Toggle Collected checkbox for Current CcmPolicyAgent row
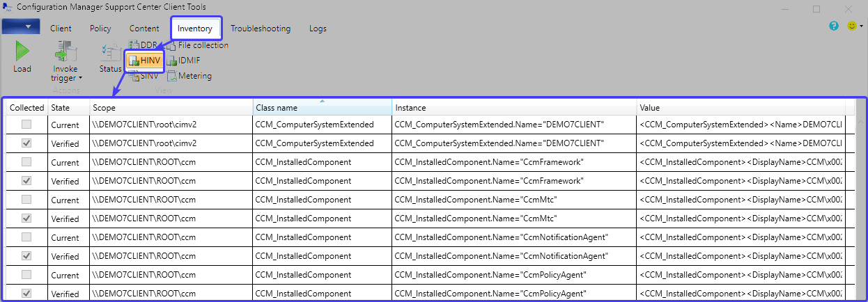Viewport: 868px width, 302px height. coord(26,275)
